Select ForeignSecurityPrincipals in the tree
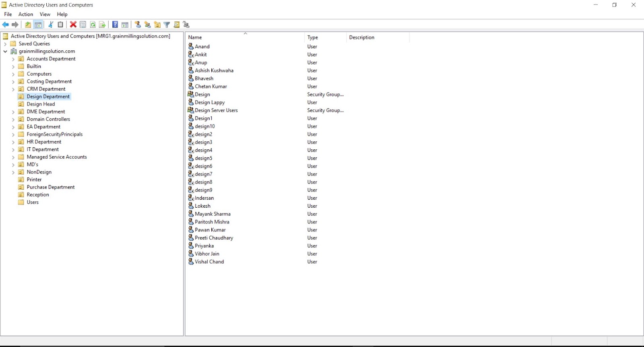This screenshot has height=347, width=644. [55, 134]
